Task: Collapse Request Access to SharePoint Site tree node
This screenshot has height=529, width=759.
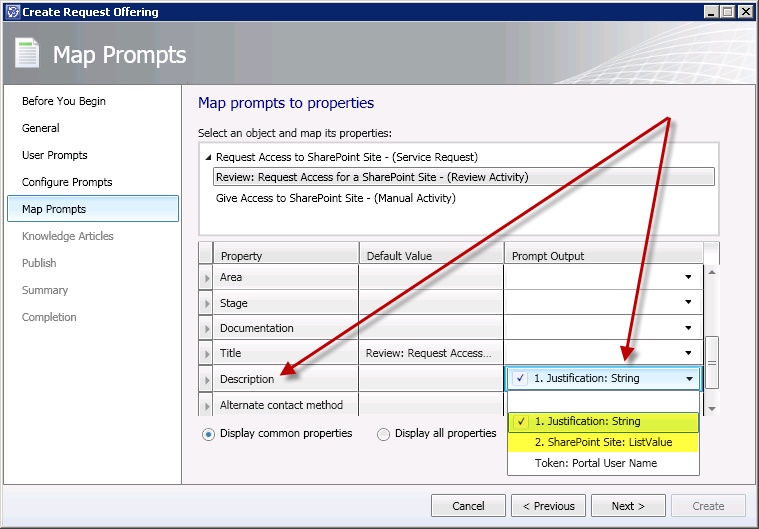Action: point(208,157)
